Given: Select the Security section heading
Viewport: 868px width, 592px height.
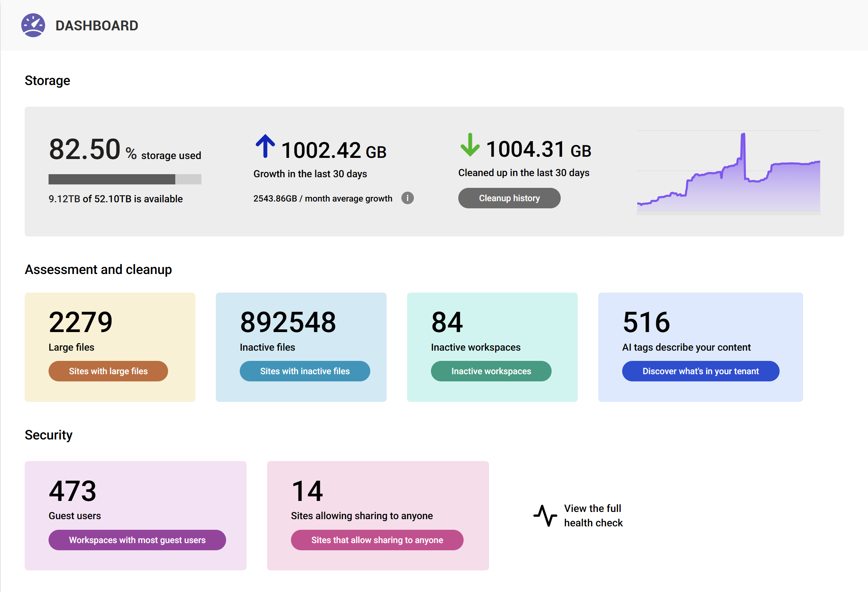Looking at the screenshot, I should 48,435.
